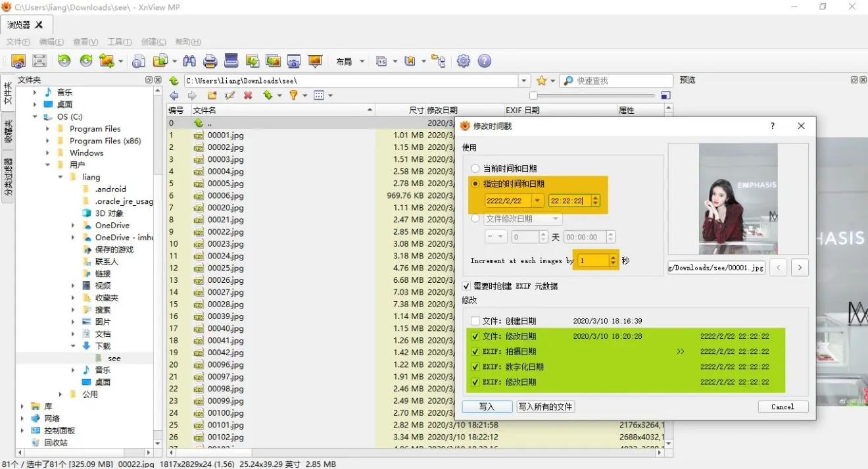This screenshot has height=469, width=868.
Task: Click the Print icon in toolbar
Action: [210, 61]
